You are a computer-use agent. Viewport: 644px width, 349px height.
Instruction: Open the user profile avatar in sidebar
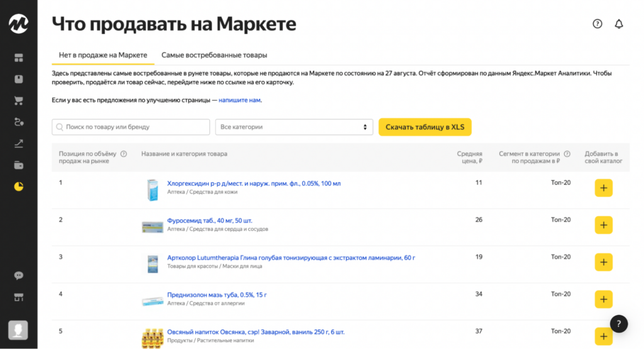[18, 330]
